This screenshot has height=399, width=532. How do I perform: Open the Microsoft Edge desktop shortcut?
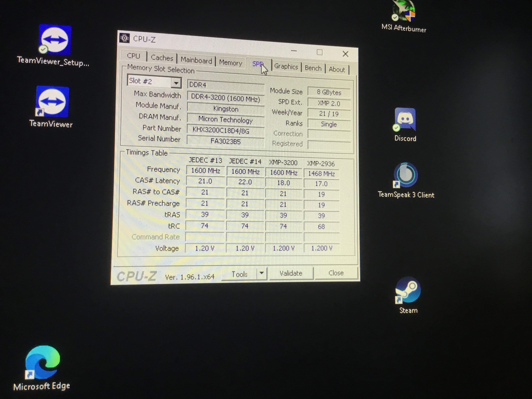point(43,362)
